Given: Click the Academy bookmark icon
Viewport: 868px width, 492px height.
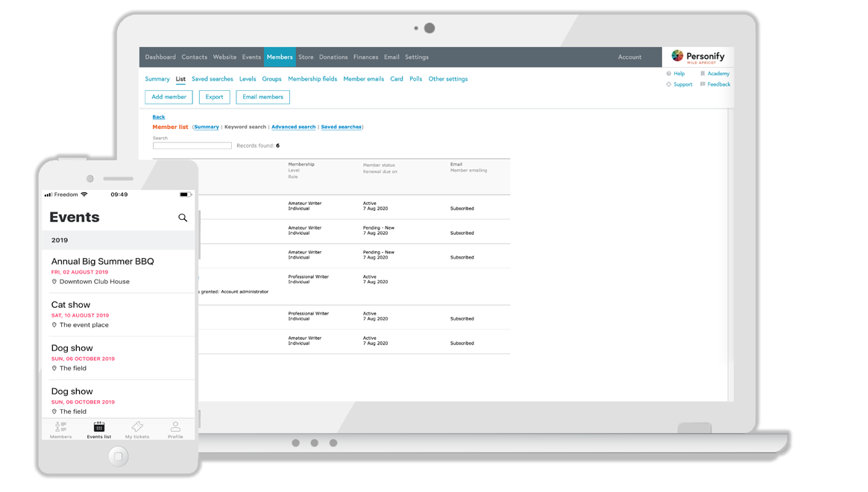Looking at the screenshot, I should point(702,74).
